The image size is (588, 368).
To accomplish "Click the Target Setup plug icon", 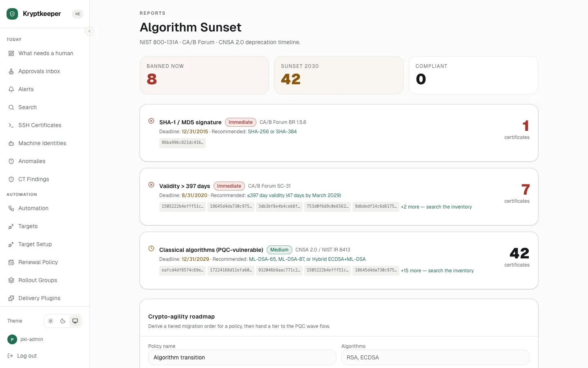I will pyautogui.click(x=11, y=244).
